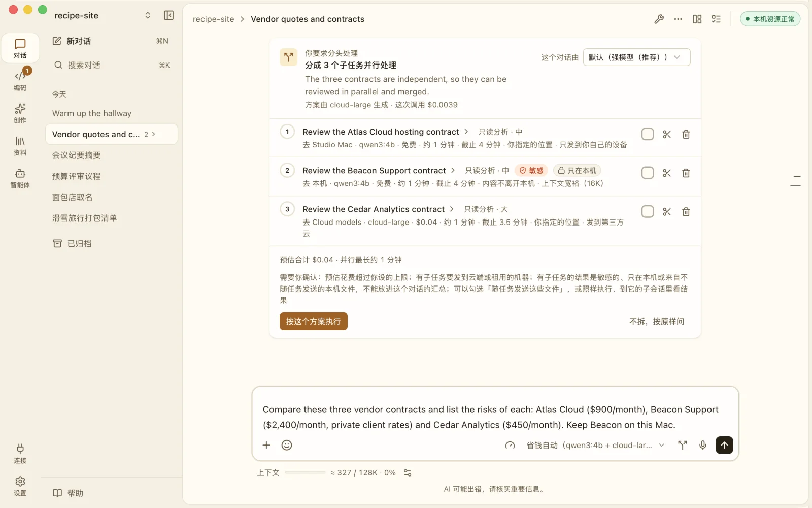This screenshot has height=508, width=812.
Task: Expand Review the Beacon Support contract
Action: [x=379, y=170]
